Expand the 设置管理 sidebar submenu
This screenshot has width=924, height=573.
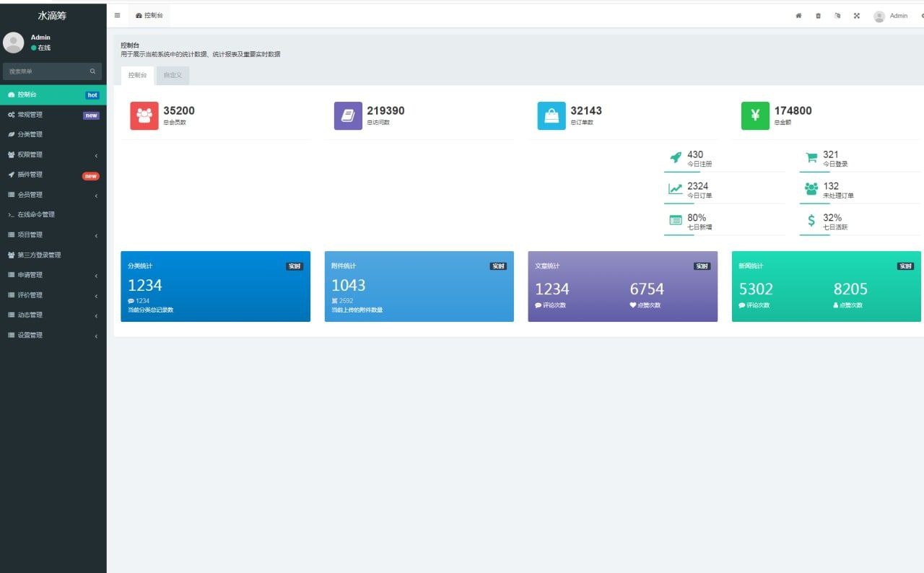[53, 335]
